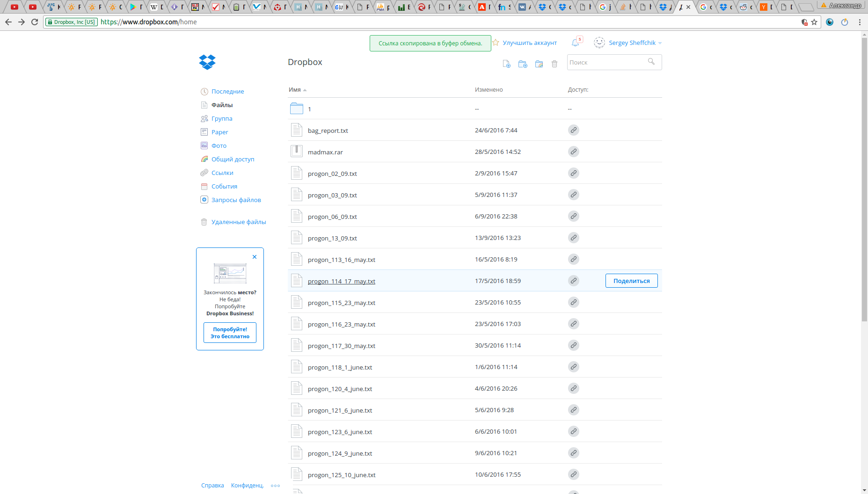Click the new folder toolbar icon
Viewport: 868px width, 494px height.
click(x=523, y=64)
